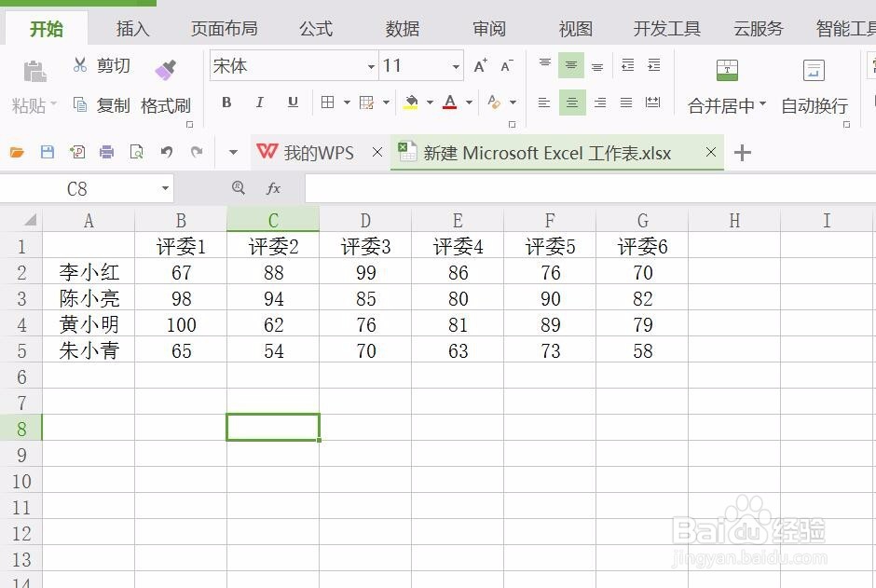Click the Save icon on quick access bar
The image size is (876, 588).
(x=48, y=152)
